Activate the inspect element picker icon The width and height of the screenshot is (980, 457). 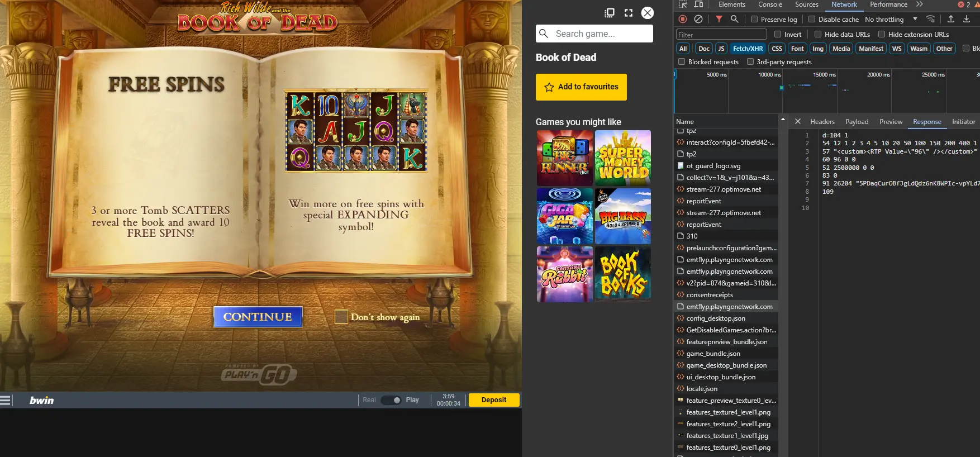point(683,4)
